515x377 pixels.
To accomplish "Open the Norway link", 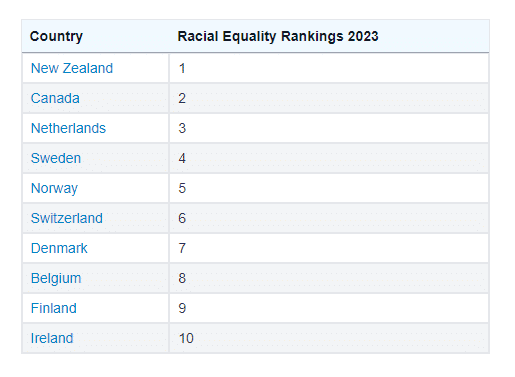I will pyautogui.click(x=54, y=188).
